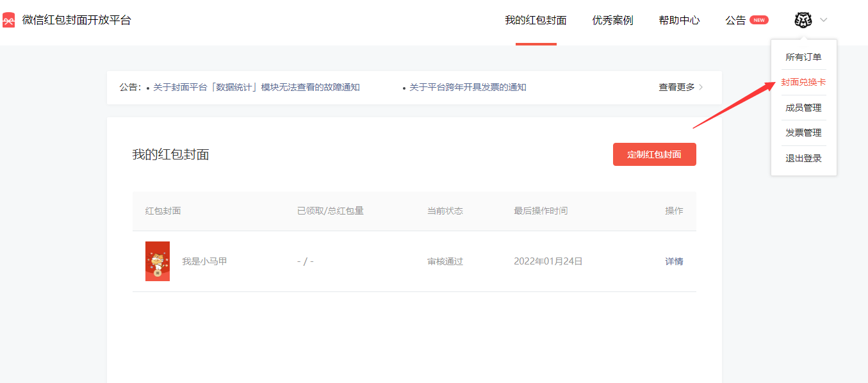Open 成员管理 from the account menu
This screenshot has width=868, height=383.
pos(803,108)
